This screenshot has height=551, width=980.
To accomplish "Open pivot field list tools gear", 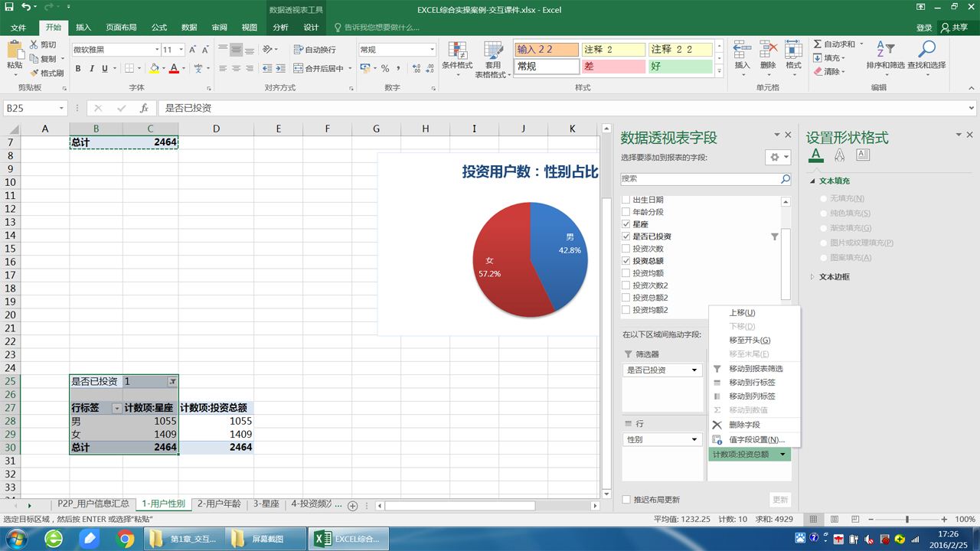I will coord(777,157).
